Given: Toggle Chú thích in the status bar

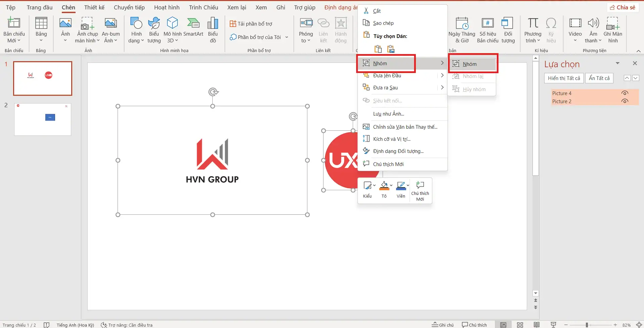Looking at the screenshot, I should point(474,324).
